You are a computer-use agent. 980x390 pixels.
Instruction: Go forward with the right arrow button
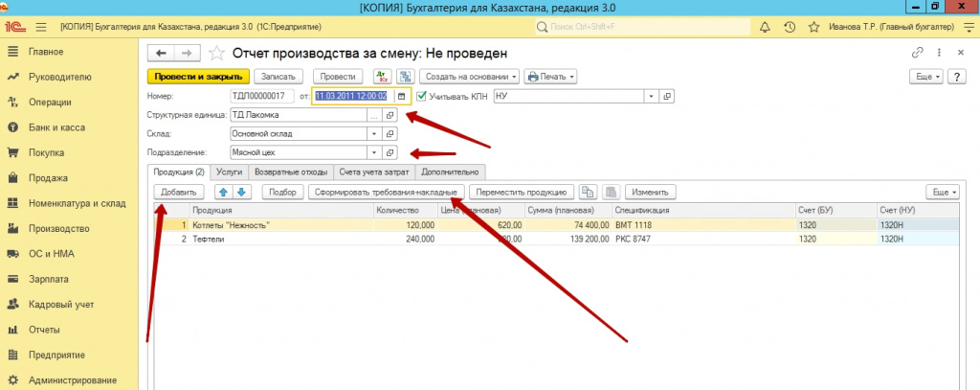click(x=187, y=54)
